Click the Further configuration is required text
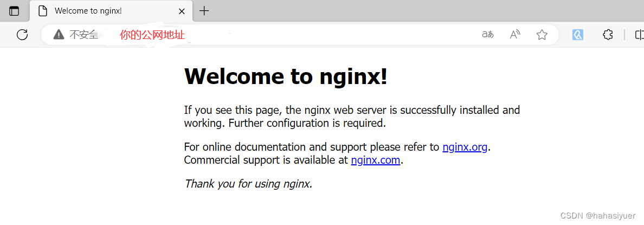The image size is (644, 225). pos(307,123)
